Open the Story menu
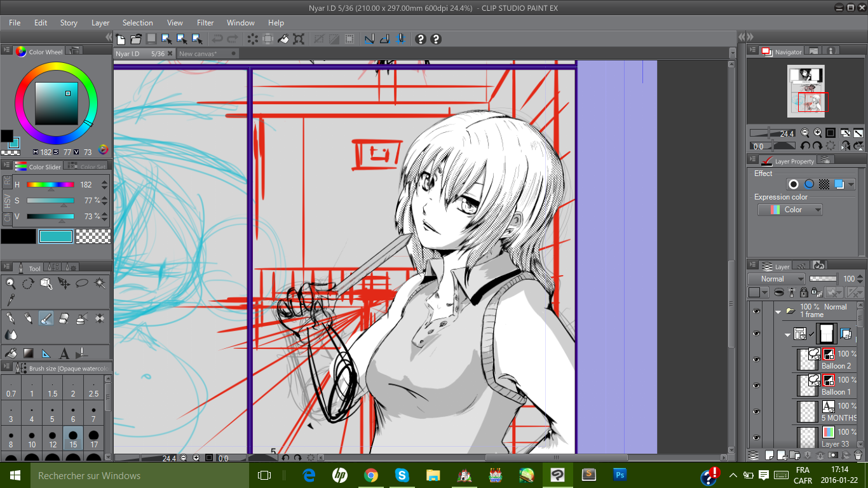Screen dimensions: 868x488 69,22
